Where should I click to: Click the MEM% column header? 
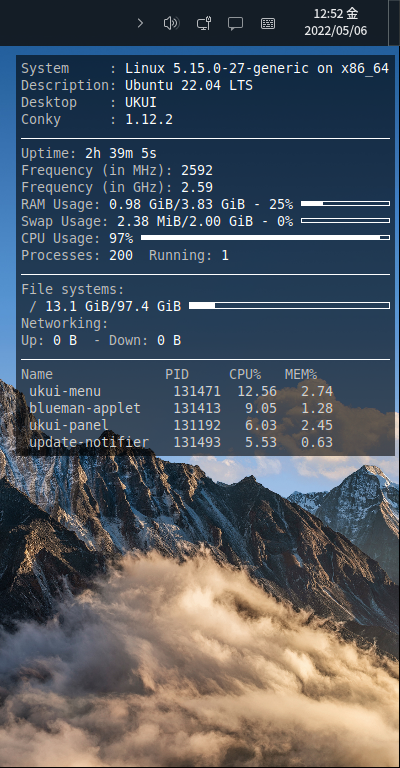coord(301,375)
